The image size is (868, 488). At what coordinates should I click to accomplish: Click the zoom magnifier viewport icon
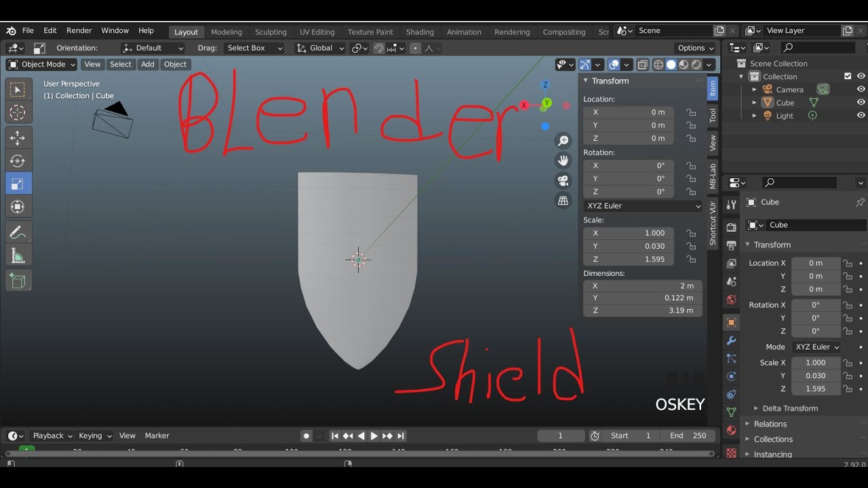[563, 141]
